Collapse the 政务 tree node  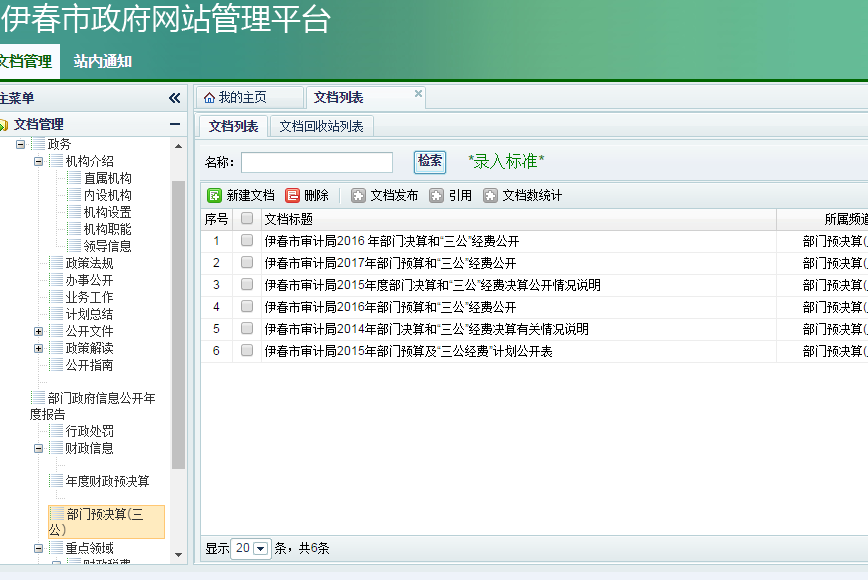(x=20, y=144)
